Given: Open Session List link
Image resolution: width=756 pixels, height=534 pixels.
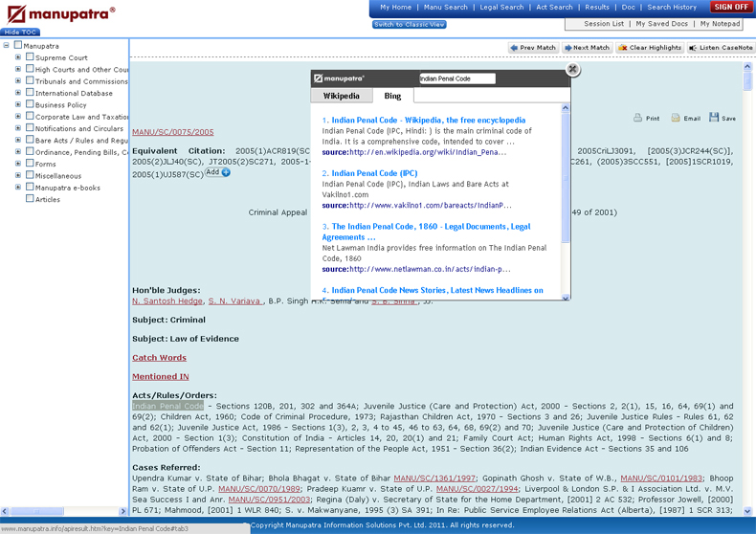Looking at the screenshot, I should tap(604, 24).
